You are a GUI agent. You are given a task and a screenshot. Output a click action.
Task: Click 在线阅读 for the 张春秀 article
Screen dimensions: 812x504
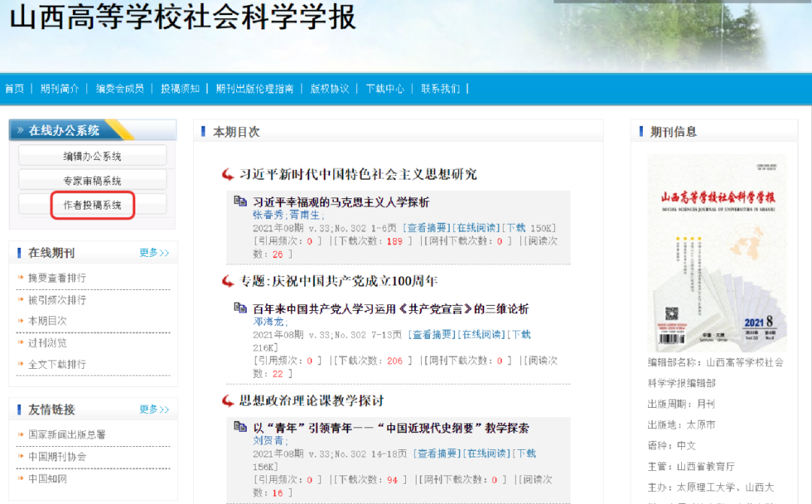(x=477, y=228)
